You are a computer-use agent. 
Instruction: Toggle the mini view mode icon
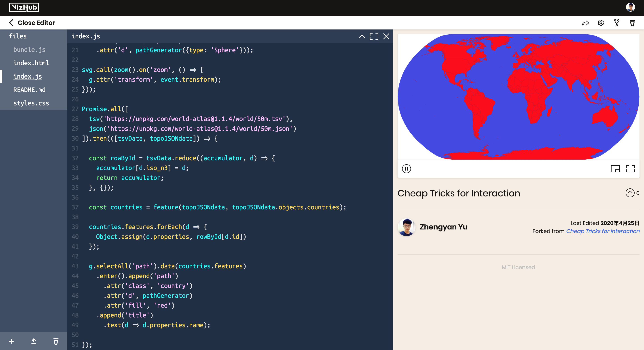615,169
